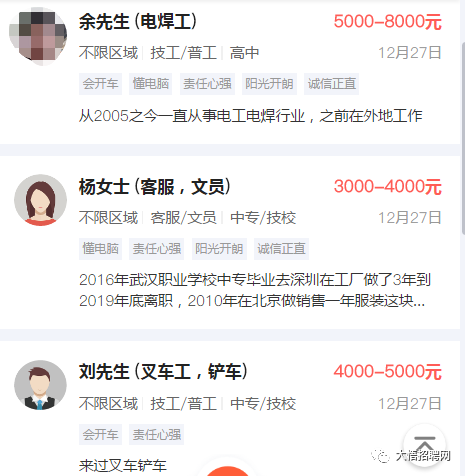Open 余先生's pixelated avatar photo
The height and width of the screenshot is (476, 465).
(x=38, y=36)
